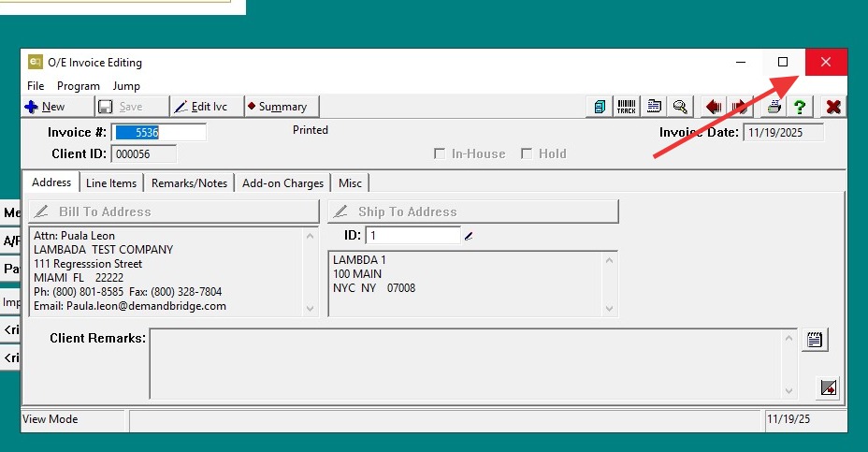Click the disabled Save toolbar button
This screenshot has height=452, width=868.
[132, 107]
